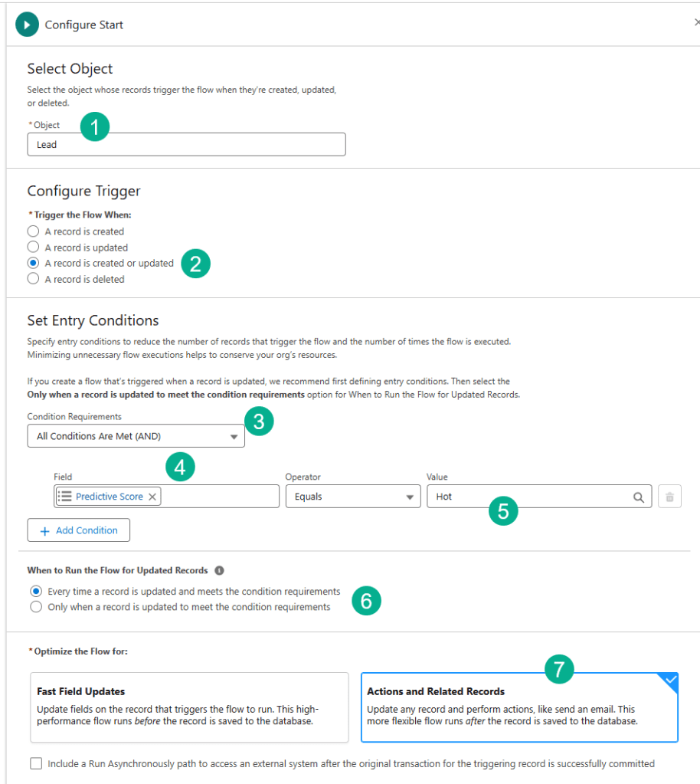Choose the Fast Field Updates option card
700x784 pixels.
coord(189,707)
